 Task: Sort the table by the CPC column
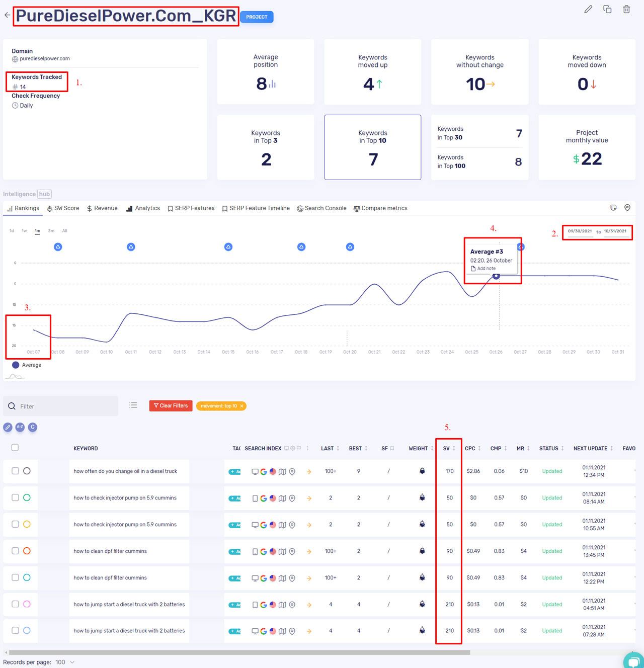point(473,448)
